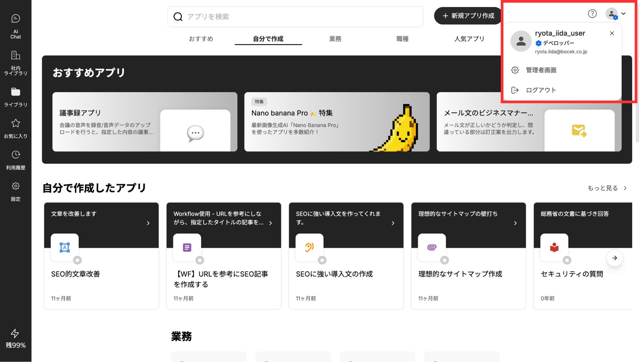Select 管理者画面 from account menu

[541, 70]
